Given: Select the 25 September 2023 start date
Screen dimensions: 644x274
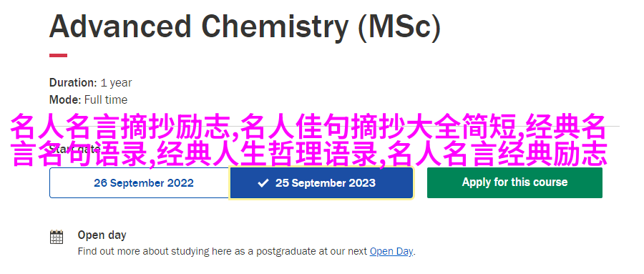Looking at the screenshot, I should coord(321,183).
